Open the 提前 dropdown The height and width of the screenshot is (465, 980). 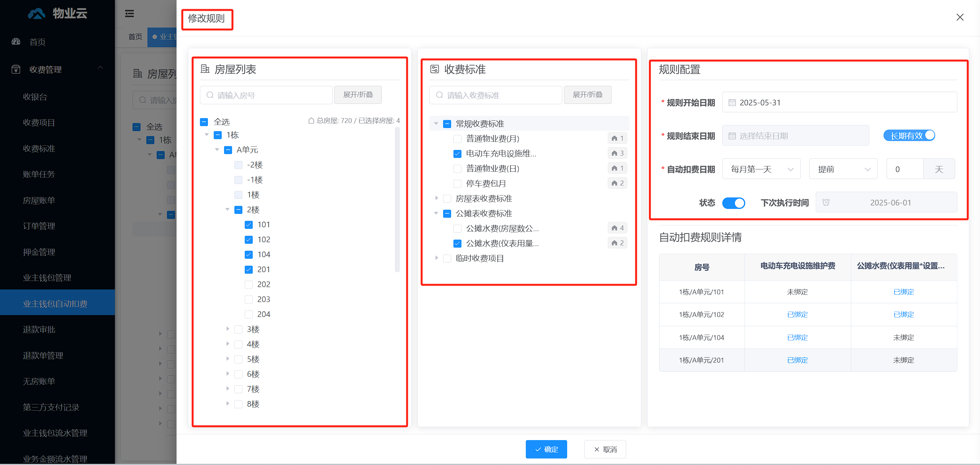[843, 169]
